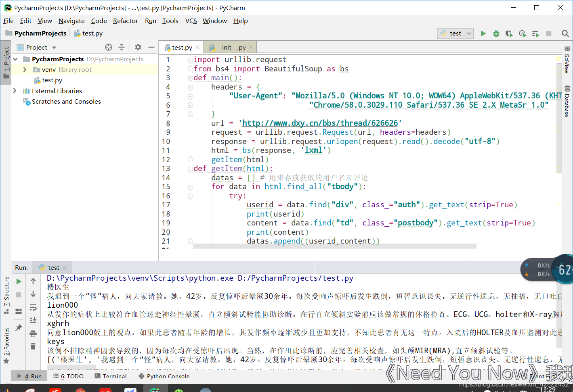The image size is (573, 392).
Task: Open the Python Console tool window
Action: [x=164, y=376]
